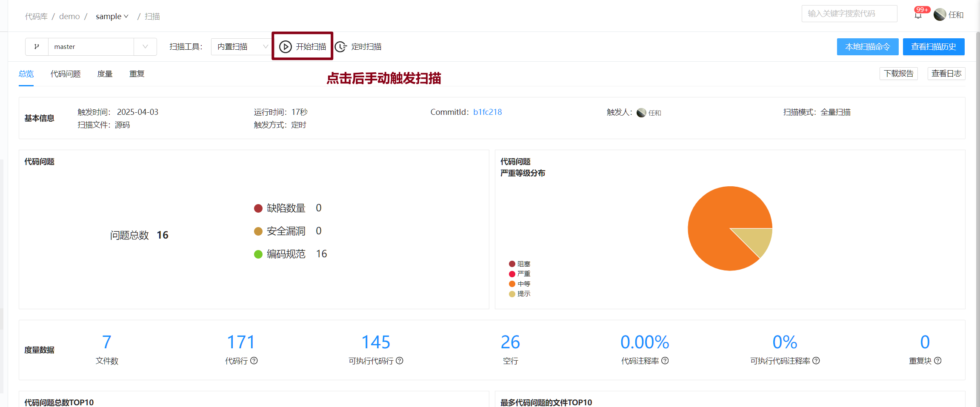Click help icon next to 代码注释率

pyautogui.click(x=665, y=361)
